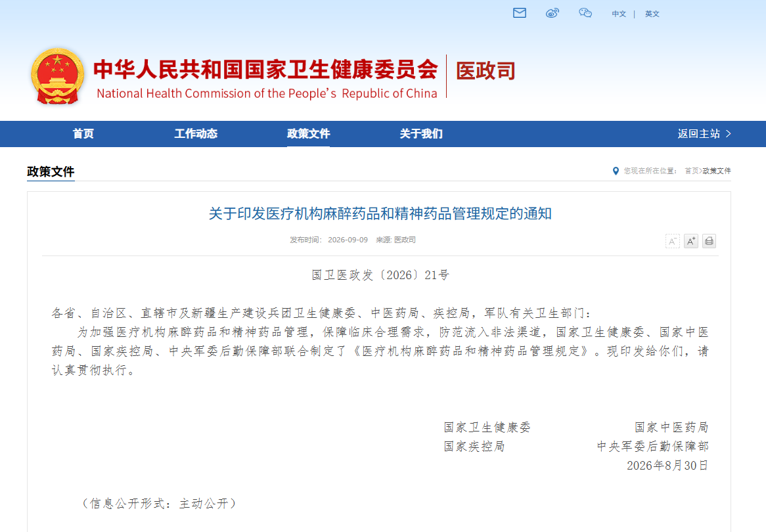Click the paragraph line beginning 为加强医疗机构
The height and width of the screenshot is (532, 766).
pos(393,332)
